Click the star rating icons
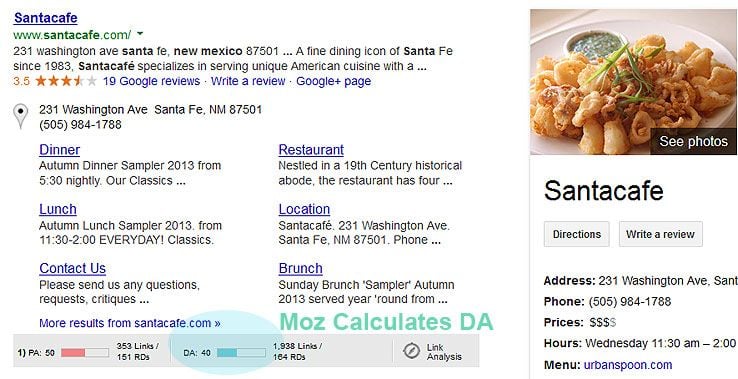 tap(66, 81)
